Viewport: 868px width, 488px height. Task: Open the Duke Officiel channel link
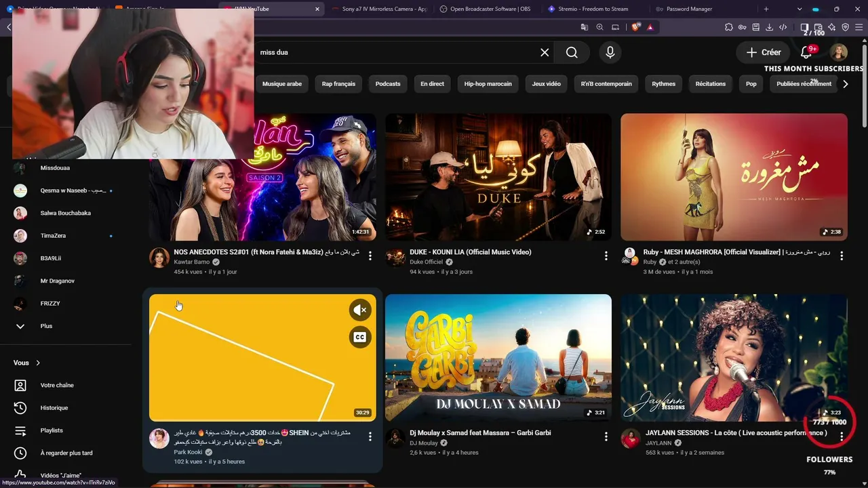tap(426, 262)
